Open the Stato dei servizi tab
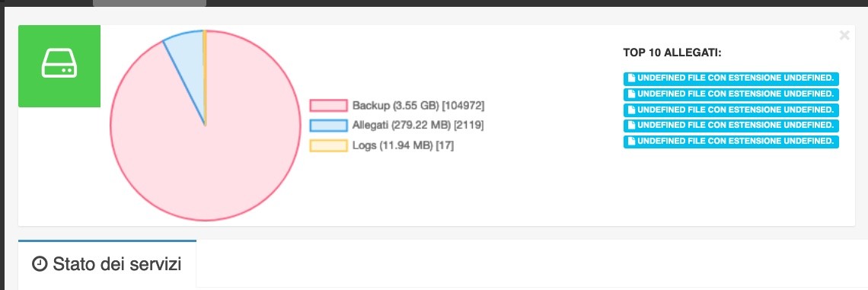The width and height of the screenshot is (868, 290). coord(107,265)
